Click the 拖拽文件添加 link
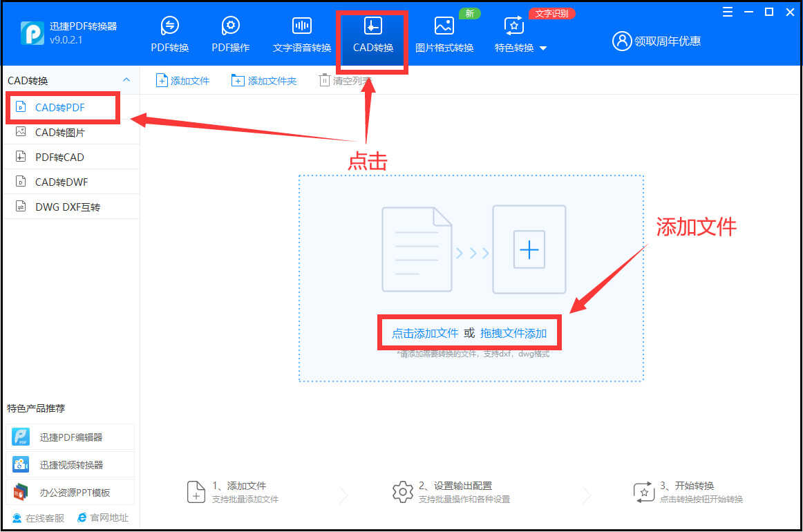This screenshot has height=532, width=803. pos(513,333)
